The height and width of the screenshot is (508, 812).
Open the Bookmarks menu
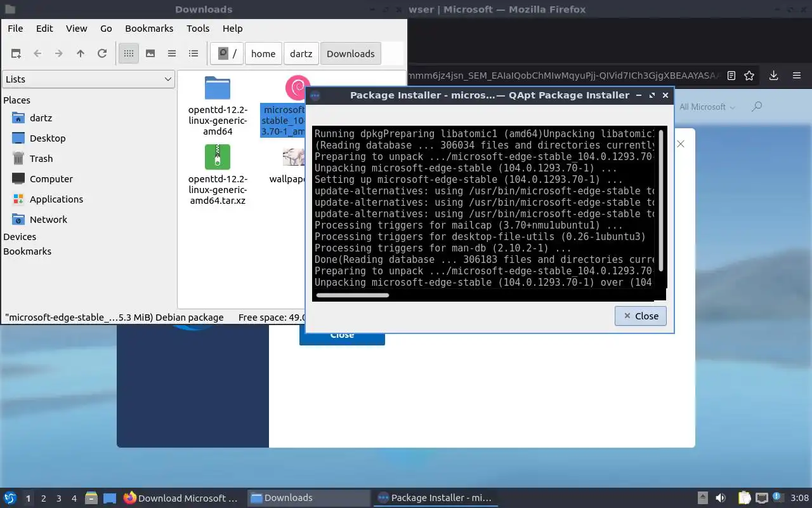click(149, 29)
